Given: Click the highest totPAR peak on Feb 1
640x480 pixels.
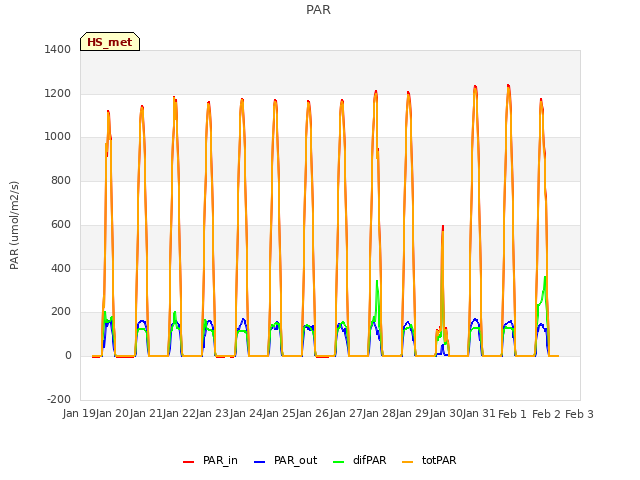Looking at the screenshot, I should tap(508, 86).
